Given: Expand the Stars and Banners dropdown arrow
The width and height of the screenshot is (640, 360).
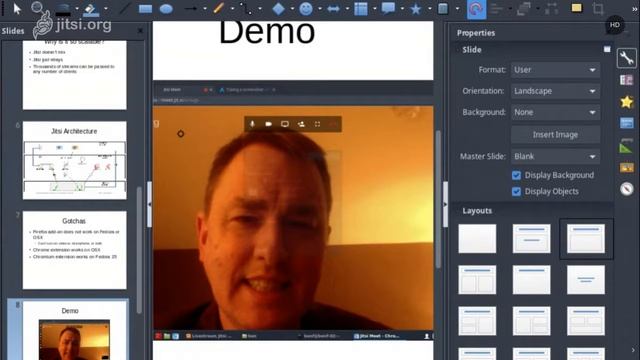Looking at the screenshot, I should coord(429,9).
